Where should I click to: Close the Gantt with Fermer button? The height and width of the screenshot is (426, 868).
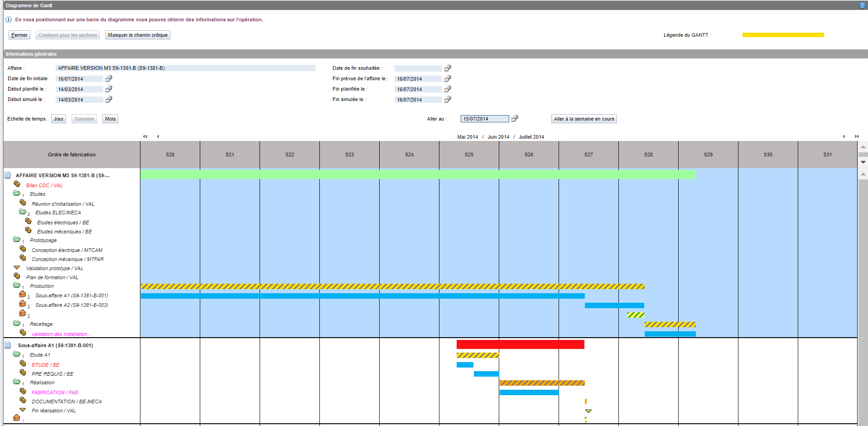click(19, 35)
